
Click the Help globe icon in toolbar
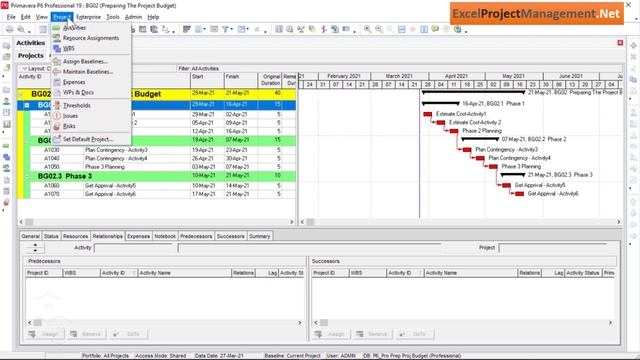pyautogui.click(x=458, y=29)
